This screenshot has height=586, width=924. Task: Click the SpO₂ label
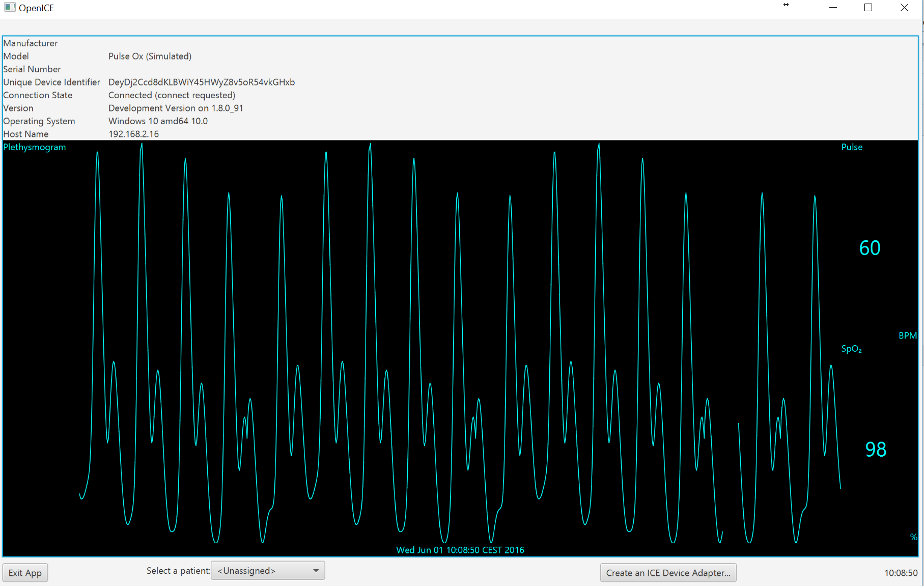(851, 349)
